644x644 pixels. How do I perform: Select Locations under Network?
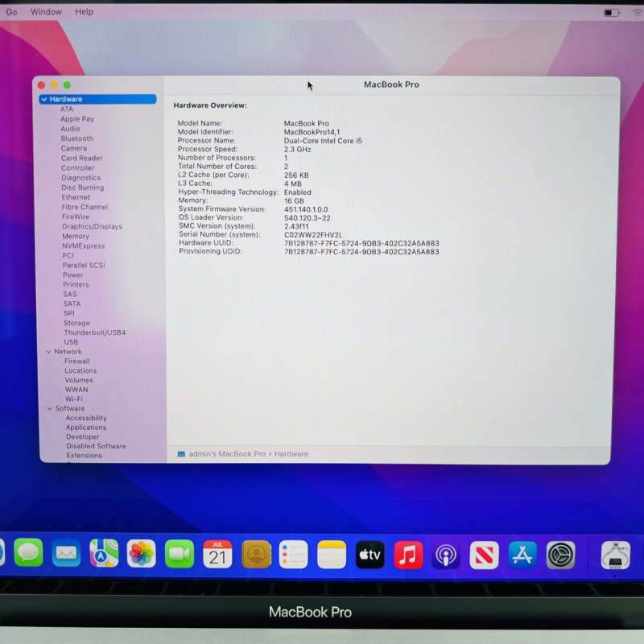[80, 370]
